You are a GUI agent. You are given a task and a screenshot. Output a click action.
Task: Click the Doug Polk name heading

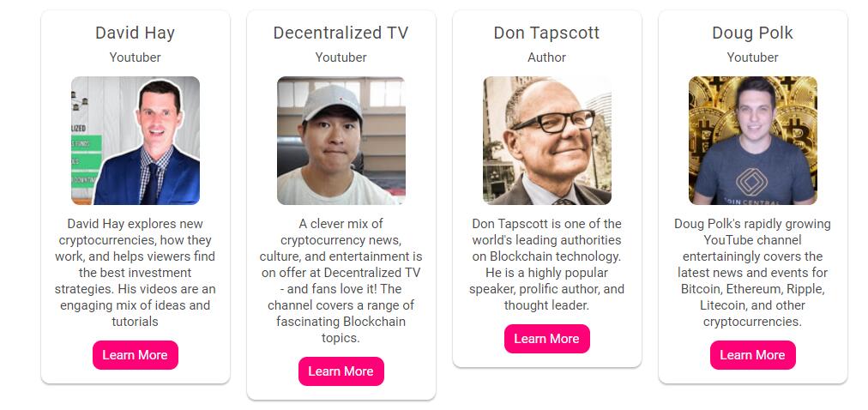(x=753, y=33)
